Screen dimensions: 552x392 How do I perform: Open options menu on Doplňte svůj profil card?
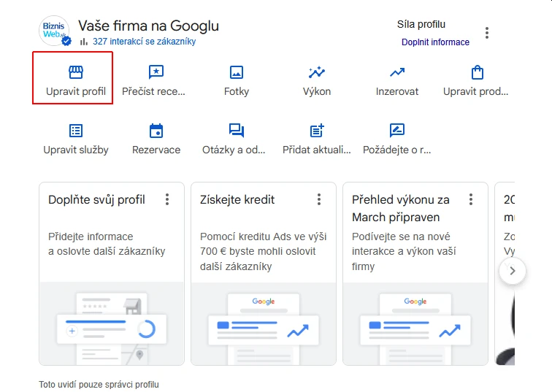(x=167, y=199)
